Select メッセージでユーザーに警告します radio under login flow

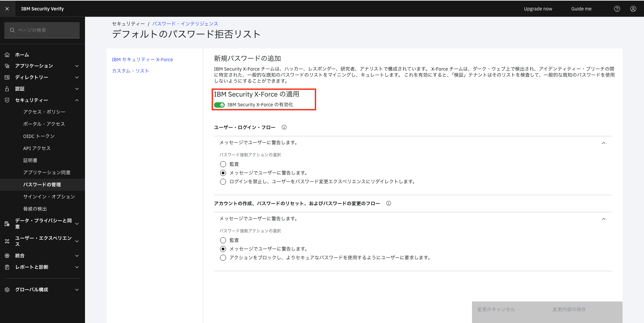223,173
